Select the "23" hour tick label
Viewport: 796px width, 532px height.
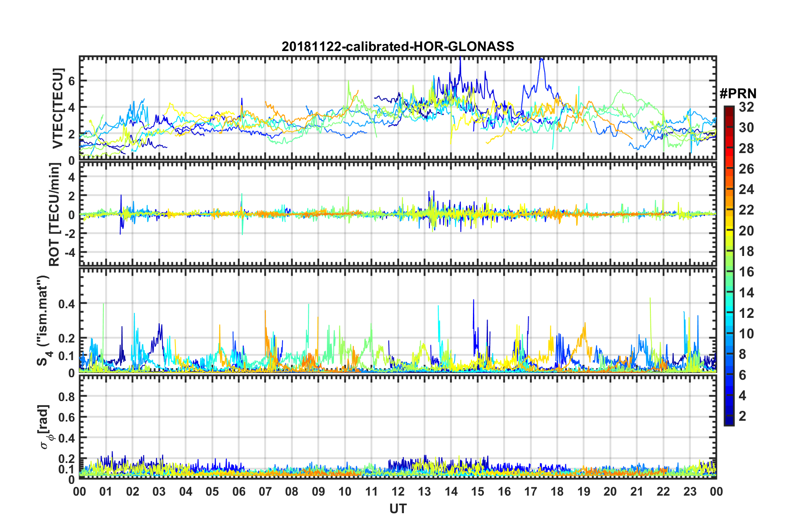tap(690, 491)
